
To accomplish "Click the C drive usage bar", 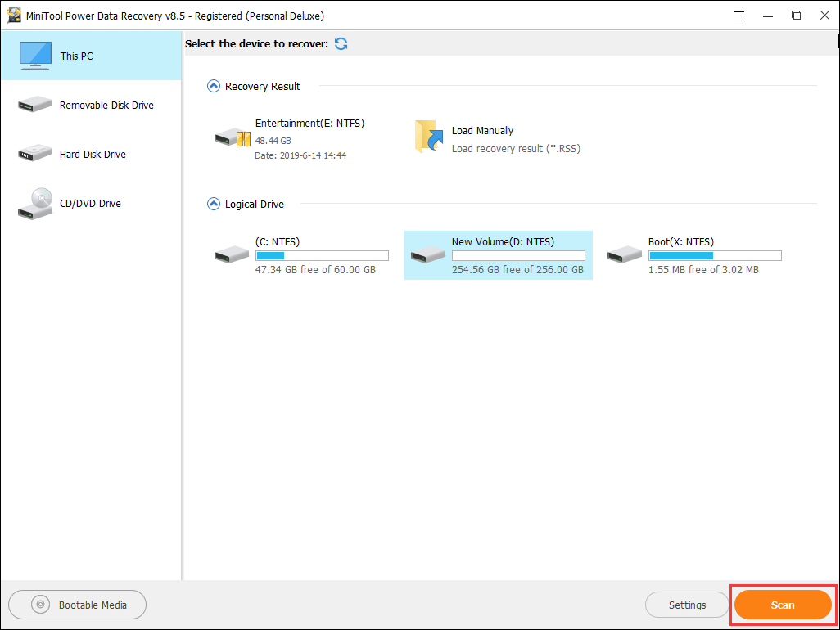I will pyautogui.click(x=322, y=256).
